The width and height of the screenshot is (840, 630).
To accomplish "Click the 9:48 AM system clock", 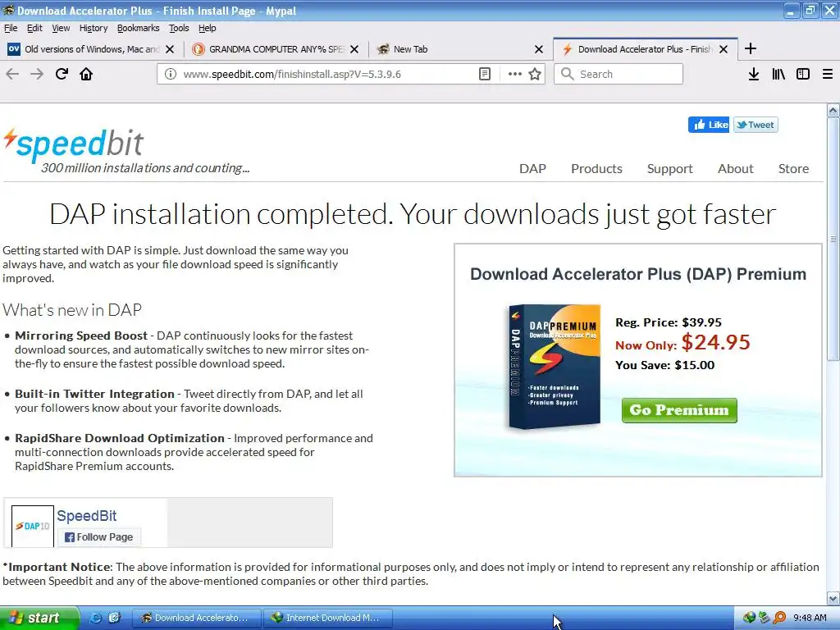I will point(810,618).
